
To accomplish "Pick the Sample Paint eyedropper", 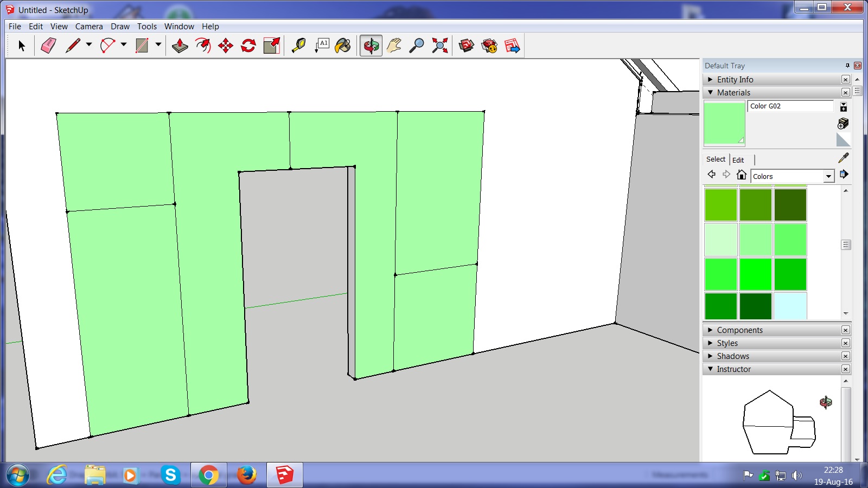I will point(843,158).
